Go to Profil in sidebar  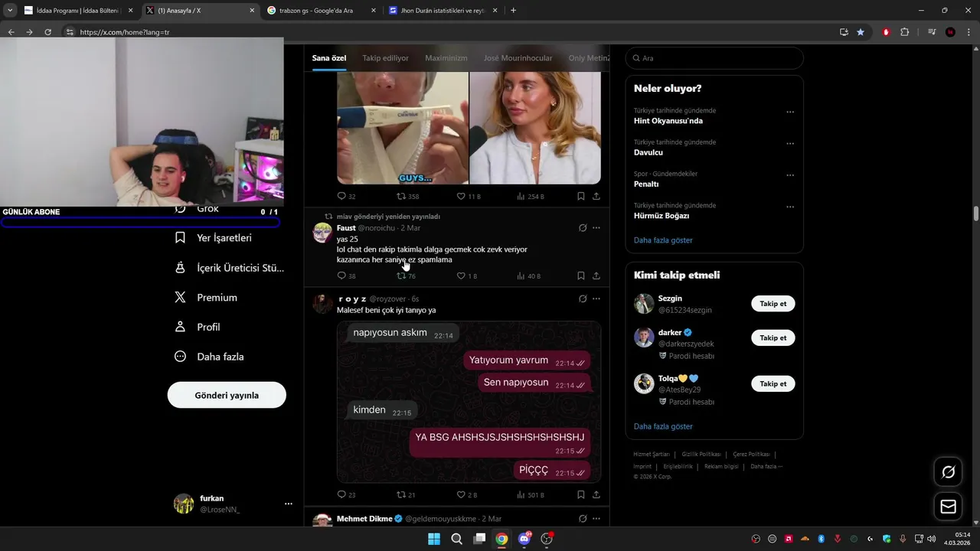198,327
